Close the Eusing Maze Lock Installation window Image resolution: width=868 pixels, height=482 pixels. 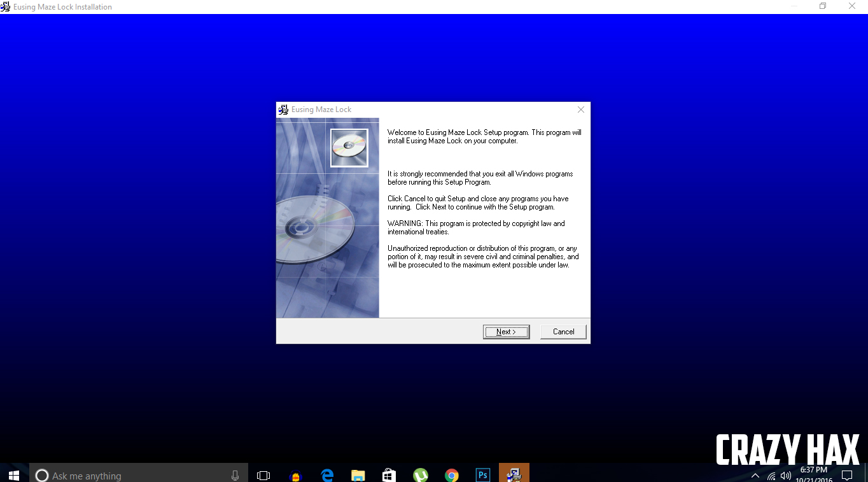point(852,6)
